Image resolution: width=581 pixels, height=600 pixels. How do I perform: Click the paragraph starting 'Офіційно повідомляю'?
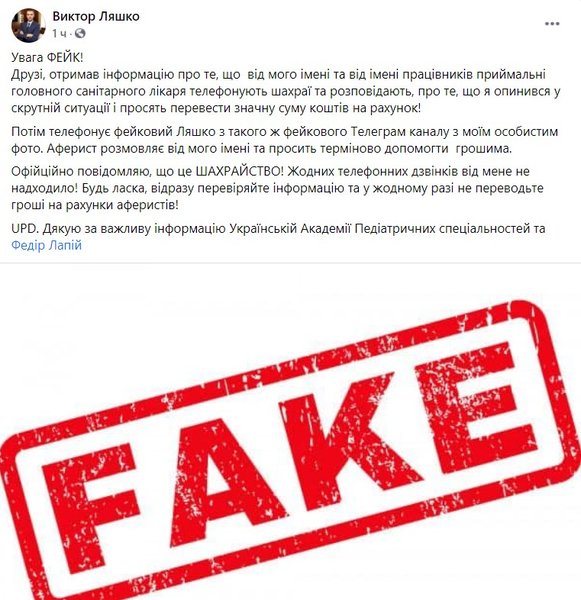pos(277,188)
